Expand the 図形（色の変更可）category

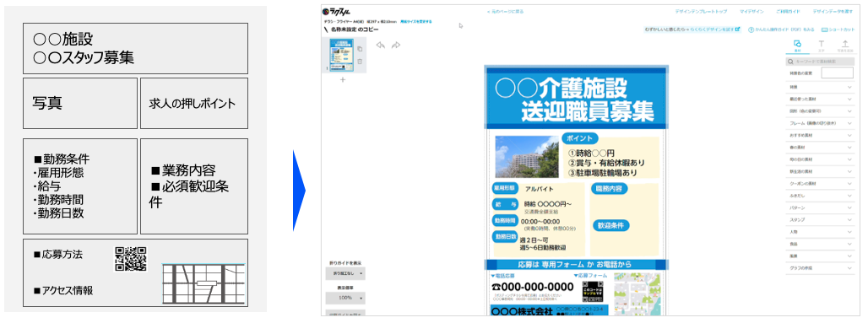pyautogui.click(x=821, y=111)
